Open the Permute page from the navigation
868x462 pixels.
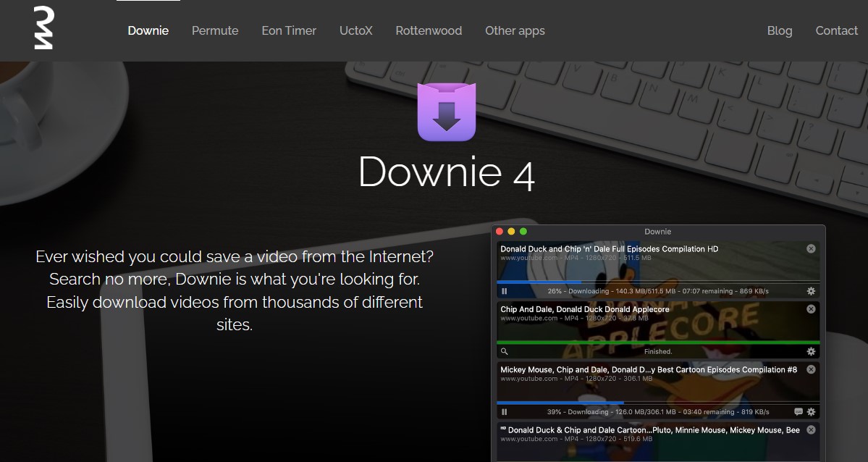tap(215, 30)
